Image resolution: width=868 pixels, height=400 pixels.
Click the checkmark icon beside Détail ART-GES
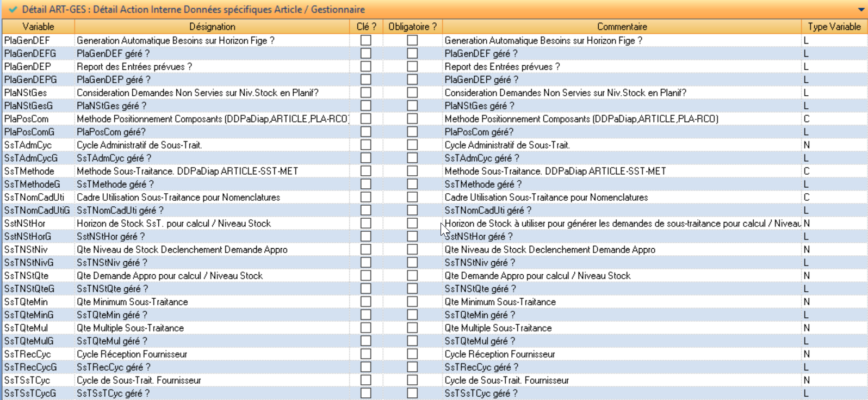pyautogui.click(x=13, y=9)
